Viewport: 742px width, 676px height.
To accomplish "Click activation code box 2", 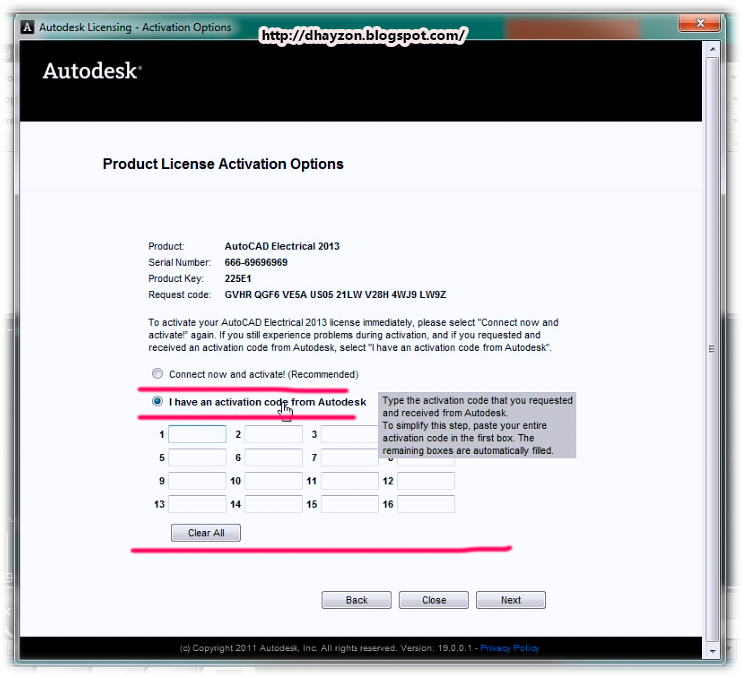I will click(x=274, y=434).
